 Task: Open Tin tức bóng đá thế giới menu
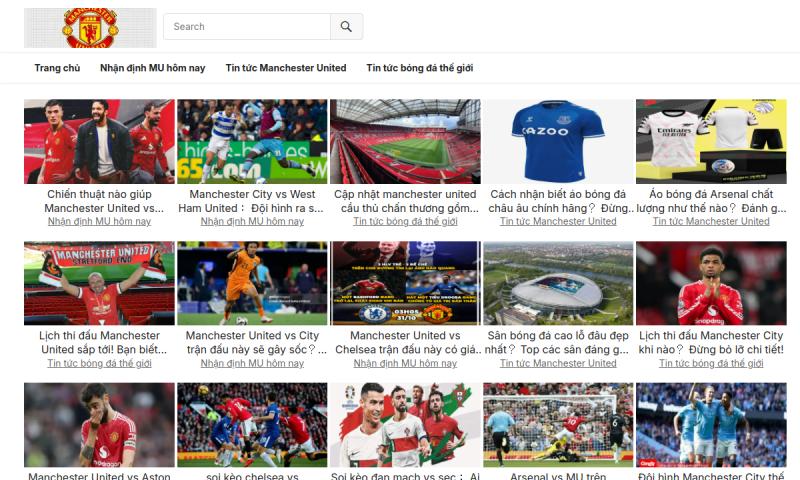click(419, 68)
